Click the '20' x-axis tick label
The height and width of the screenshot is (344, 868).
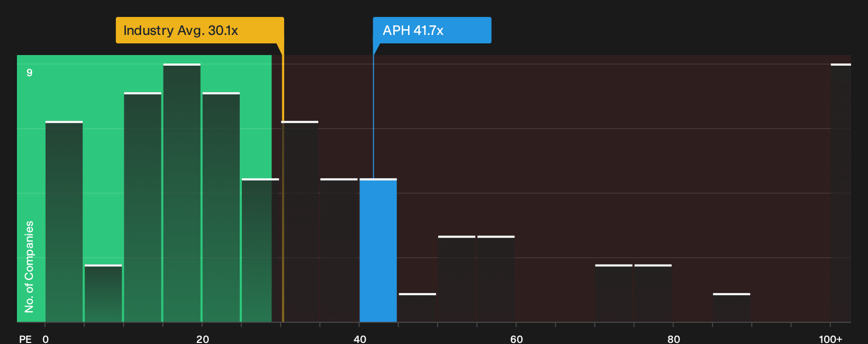pyautogui.click(x=203, y=339)
